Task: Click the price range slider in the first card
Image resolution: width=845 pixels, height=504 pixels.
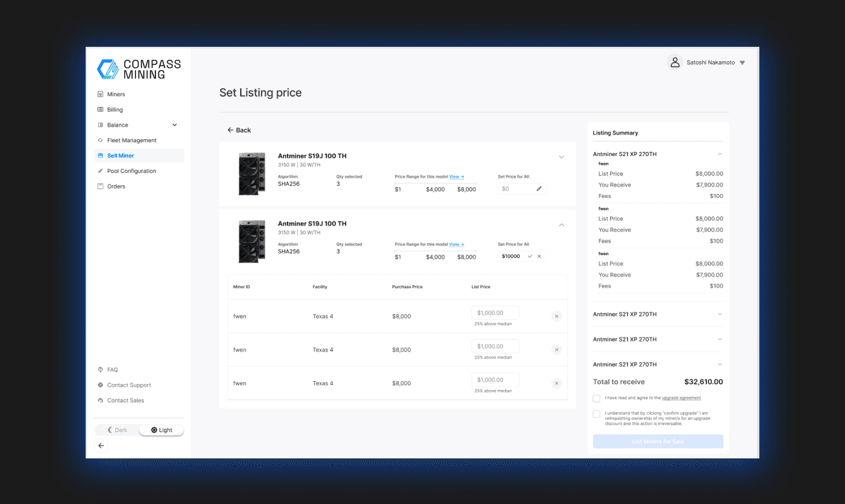Action: click(x=435, y=183)
